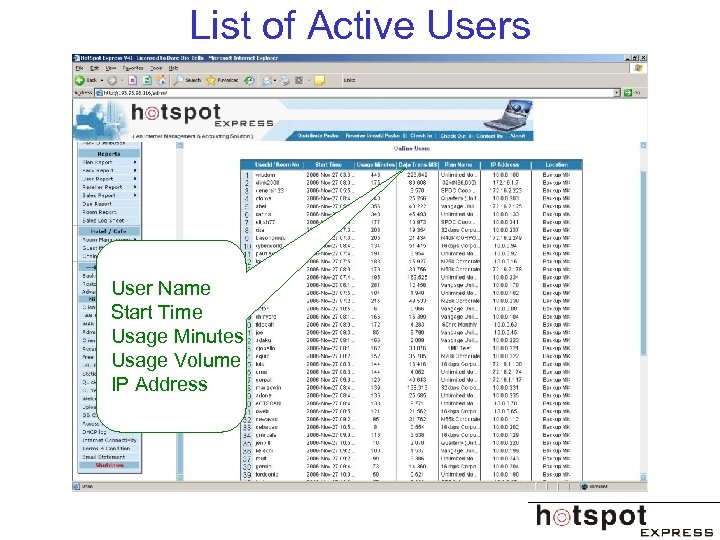Click the Links label in the IE toolbar
The image size is (720, 540).
point(349,80)
